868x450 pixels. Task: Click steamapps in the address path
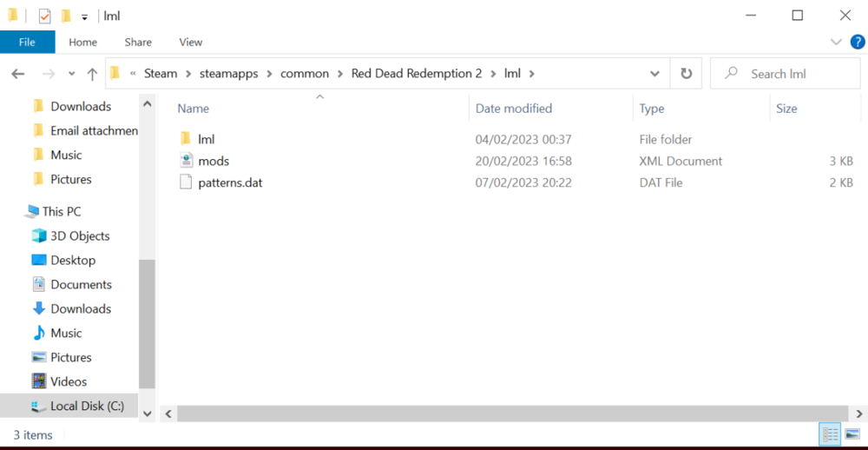tap(228, 74)
